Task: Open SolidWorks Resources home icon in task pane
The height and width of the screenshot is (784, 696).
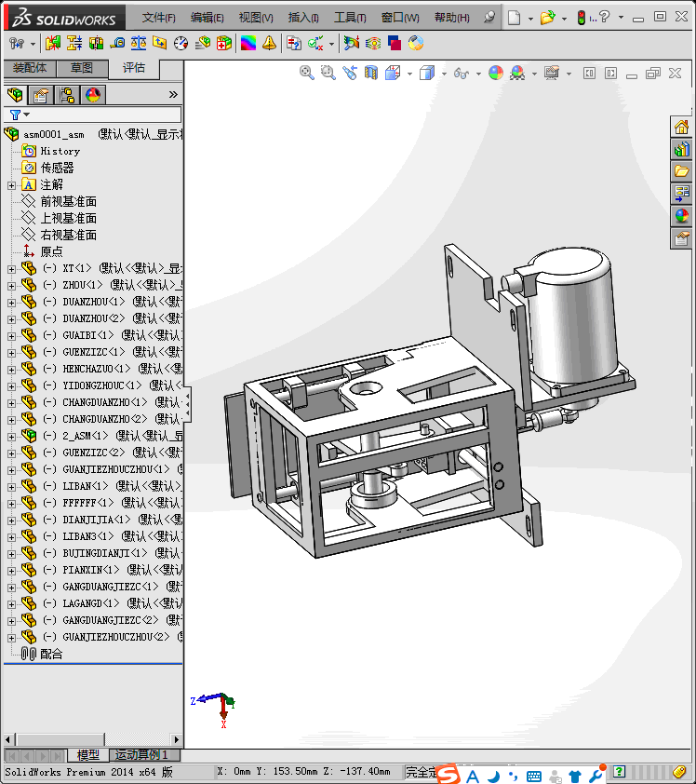Action: (681, 128)
